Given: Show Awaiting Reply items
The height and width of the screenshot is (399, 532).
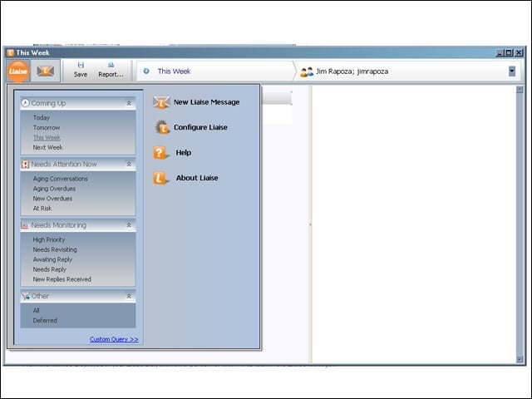Looking at the screenshot, I should [52, 259].
